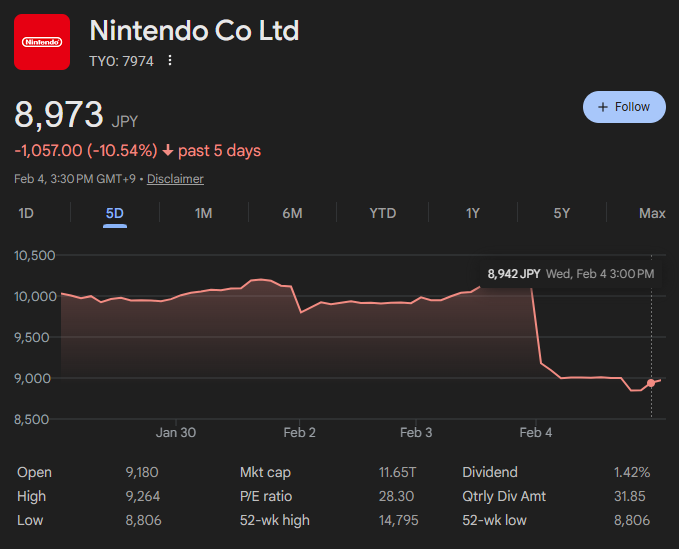Click the Low value 8,806 under High
The height and width of the screenshot is (549, 679).
point(143,520)
